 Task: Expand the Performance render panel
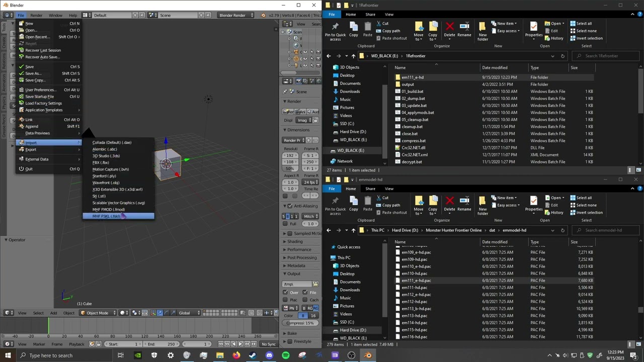[299, 249]
